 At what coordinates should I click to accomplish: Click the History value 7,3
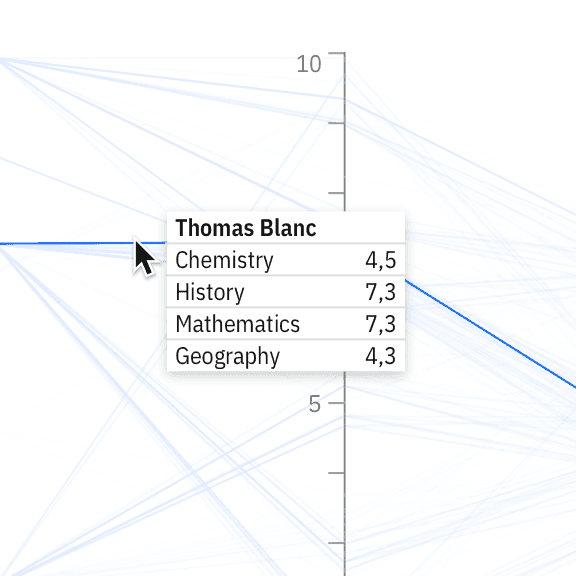pos(381,292)
